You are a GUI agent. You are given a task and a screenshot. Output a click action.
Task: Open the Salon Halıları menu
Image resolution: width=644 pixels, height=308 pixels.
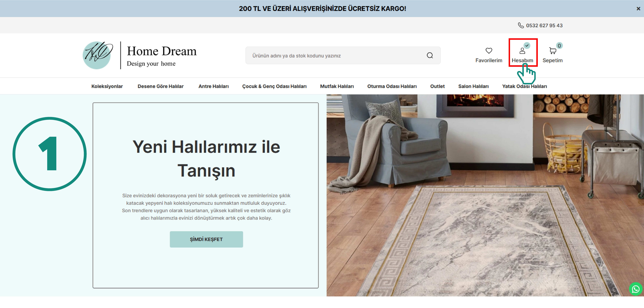click(473, 86)
